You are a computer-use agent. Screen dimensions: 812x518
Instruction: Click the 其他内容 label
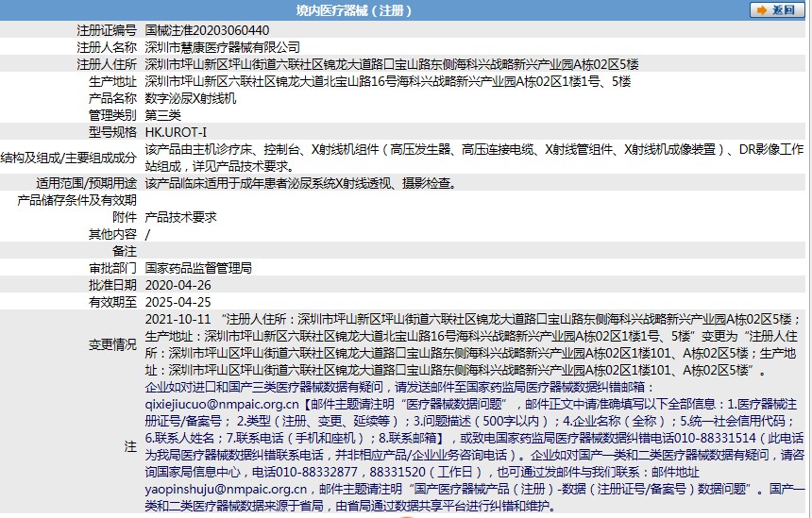(113, 234)
